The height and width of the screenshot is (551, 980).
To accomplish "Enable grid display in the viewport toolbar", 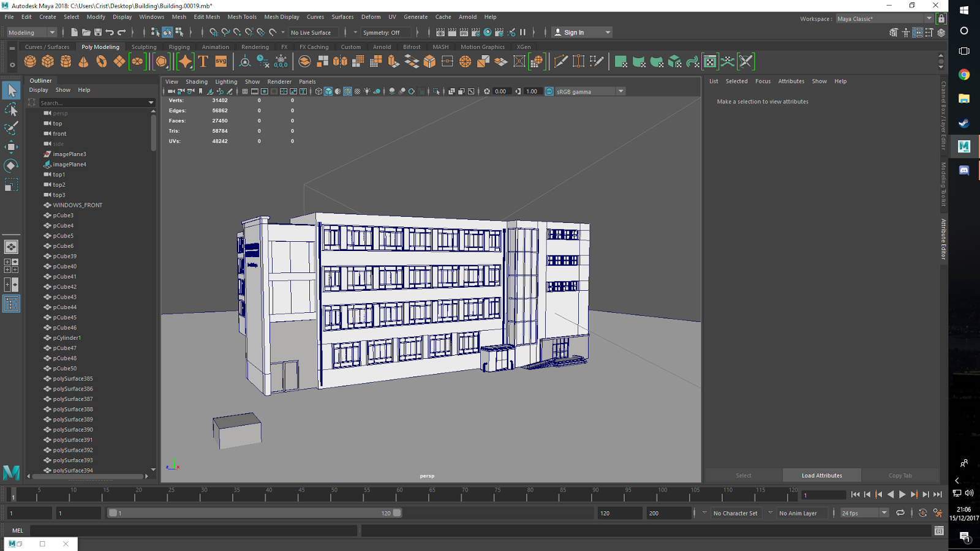I will point(244,91).
